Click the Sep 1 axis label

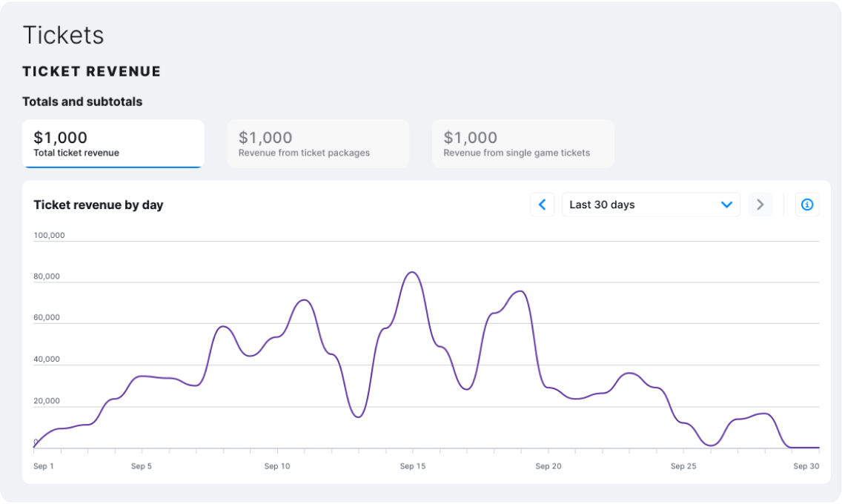pos(44,466)
